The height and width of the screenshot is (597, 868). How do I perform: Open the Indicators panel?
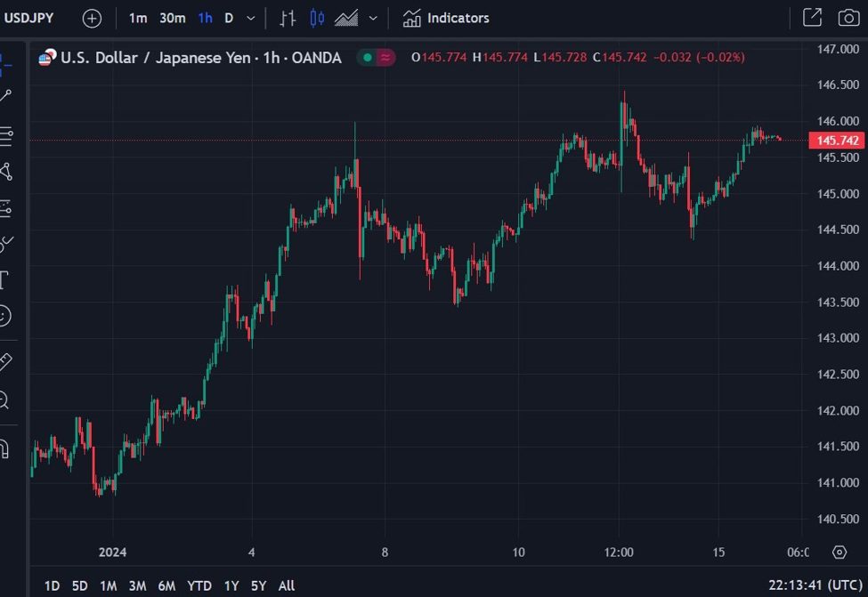tap(446, 18)
